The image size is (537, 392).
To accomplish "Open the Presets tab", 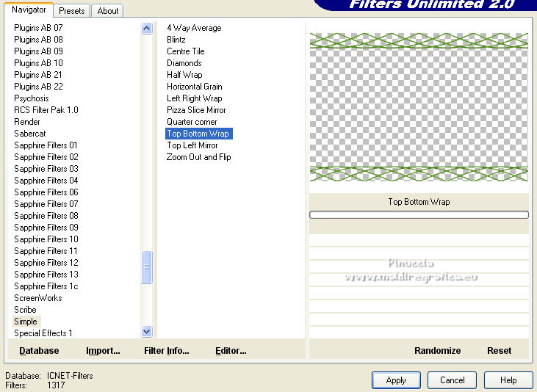I will [x=71, y=11].
